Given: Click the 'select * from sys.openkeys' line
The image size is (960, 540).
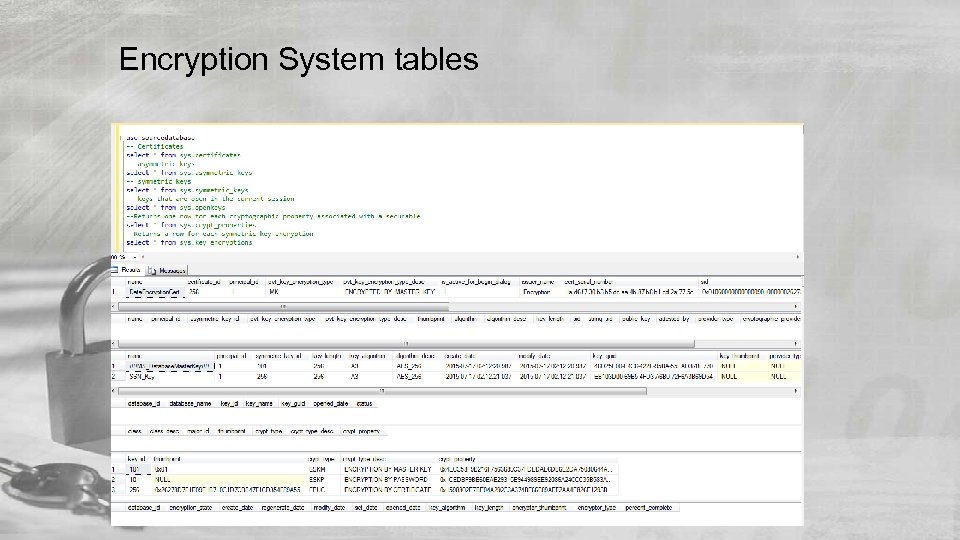Looking at the screenshot, I should click(x=176, y=208).
